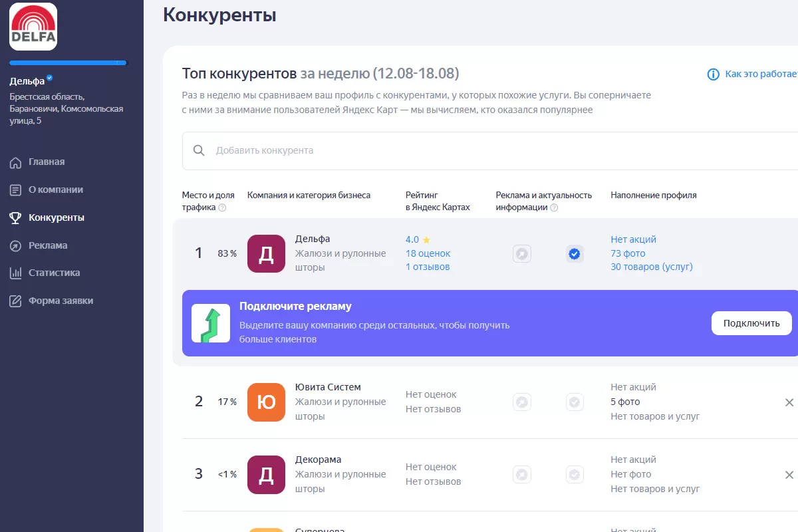Screen dimensions: 798x532
Task: Click the Рейтинг в Яндекс Картах column header
Action: (438, 201)
